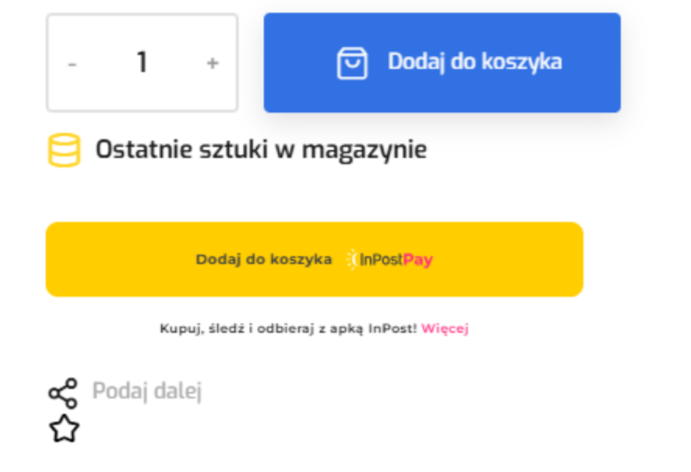Screen dimensions: 691x472
Task: Click the share icon next to Podaj dalej
Action: 63,393
